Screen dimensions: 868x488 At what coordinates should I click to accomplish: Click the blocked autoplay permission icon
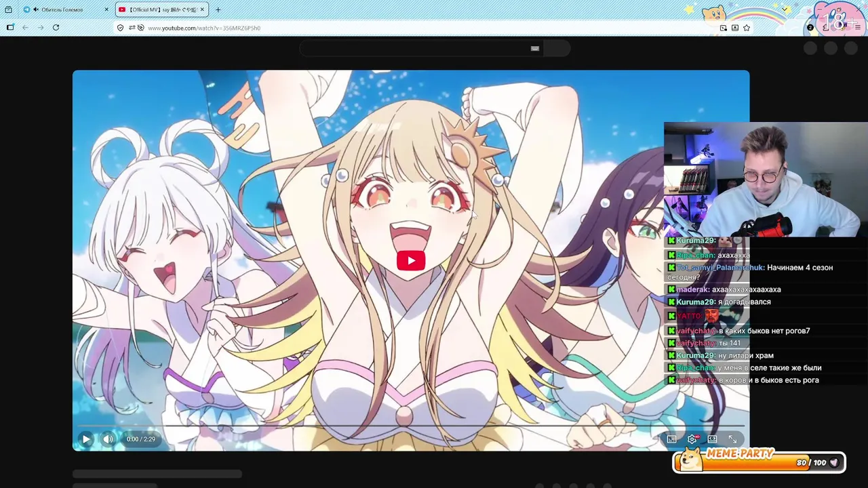coord(140,28)
